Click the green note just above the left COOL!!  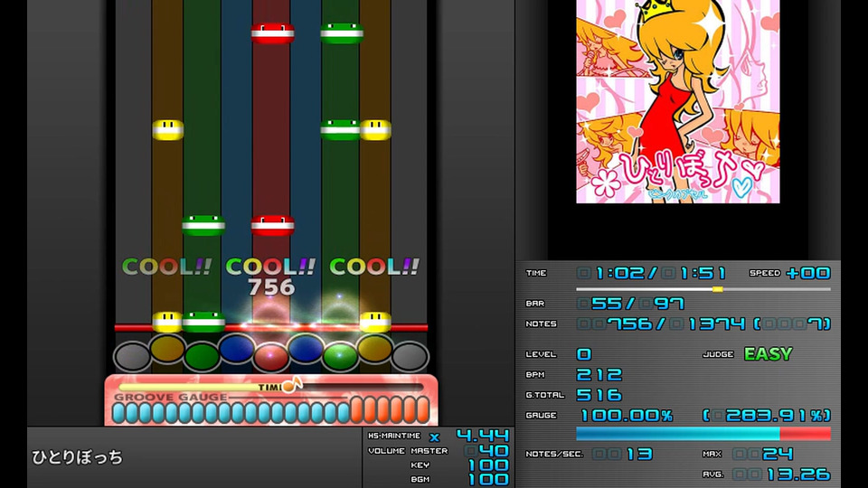[203, 225]
